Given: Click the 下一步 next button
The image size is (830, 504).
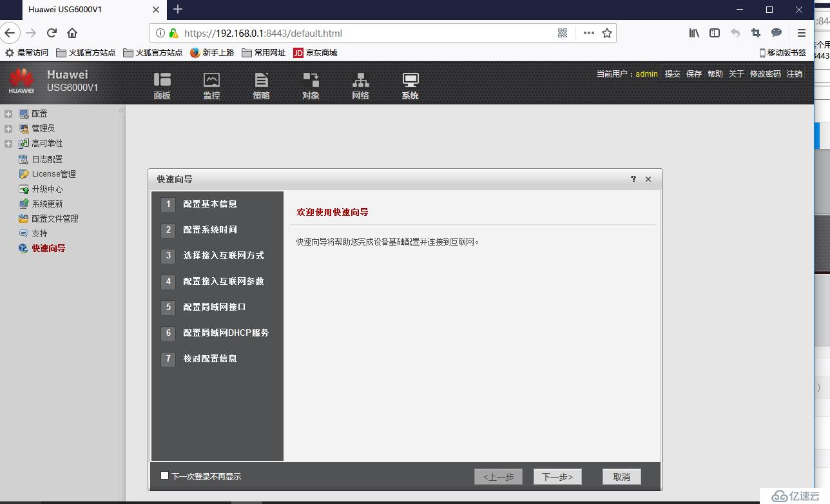Looking at the screenshot, I should pyautogui.click(x=557, y=476).
